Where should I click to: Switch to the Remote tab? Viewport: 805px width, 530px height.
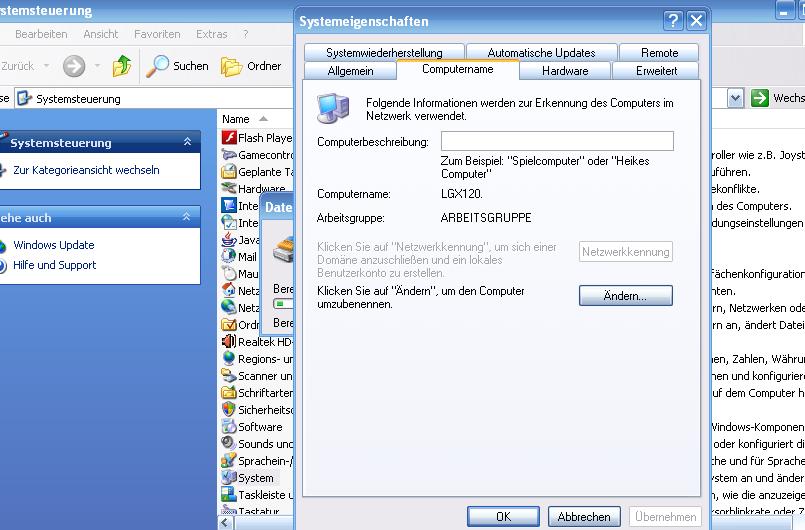coord(659,52)
